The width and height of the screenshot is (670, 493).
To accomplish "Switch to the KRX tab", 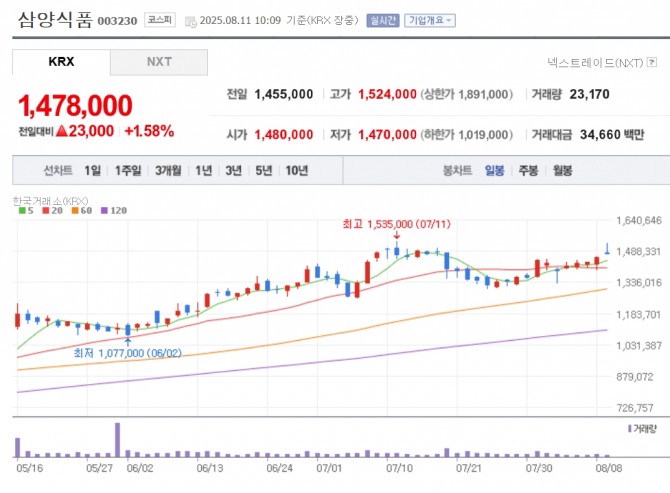I will 61,62.
